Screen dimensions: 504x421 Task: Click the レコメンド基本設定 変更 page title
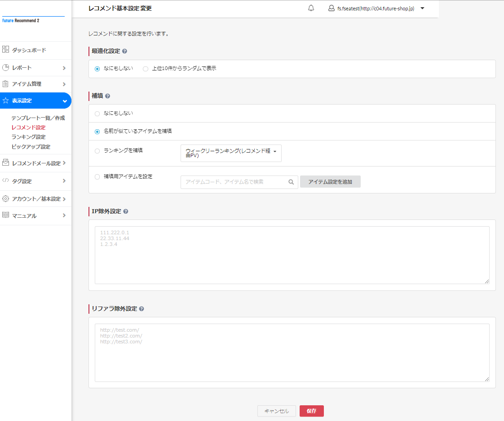click(x=120, y=9)
